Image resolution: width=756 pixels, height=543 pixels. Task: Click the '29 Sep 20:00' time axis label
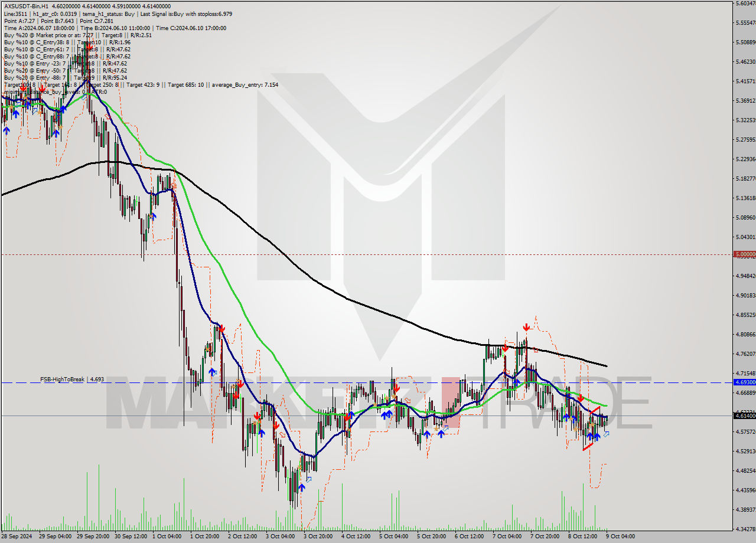(93, 537)
